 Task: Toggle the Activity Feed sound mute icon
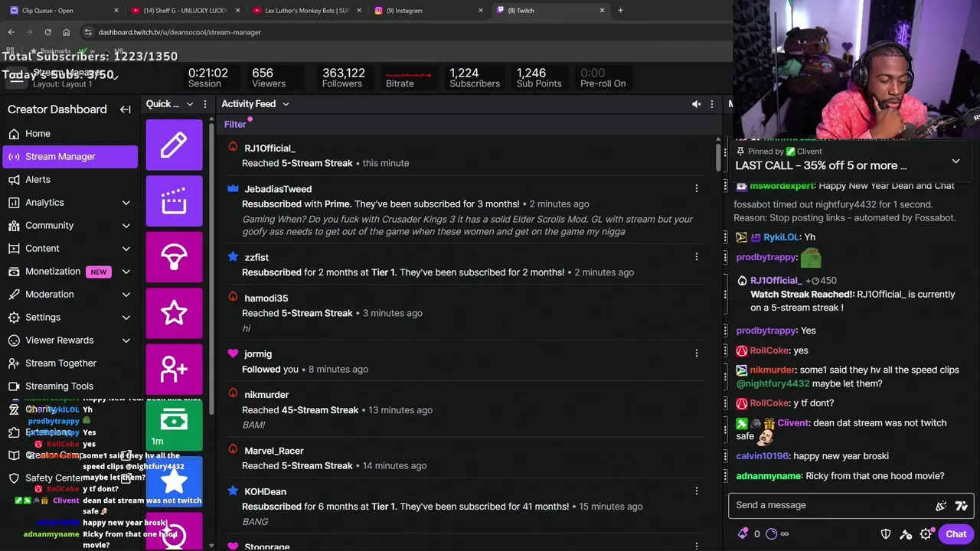pyautogui.click(x=696, y=104)
